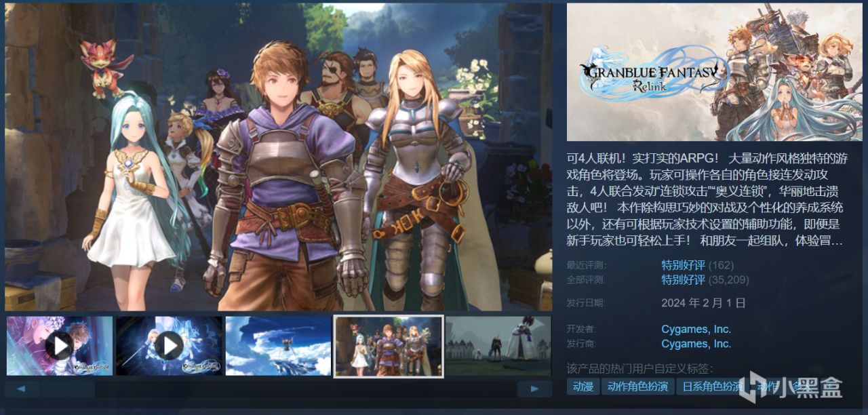Click the 开发者 label
Viewport: 868px width, 415px height.
click(x=582, y=329)
